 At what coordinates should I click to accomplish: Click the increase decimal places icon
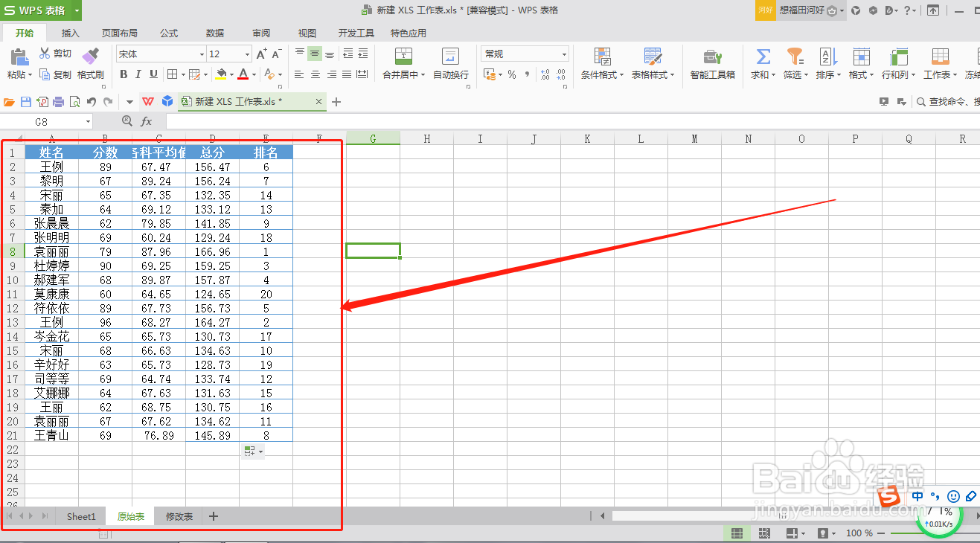click(x=545, y=74)
